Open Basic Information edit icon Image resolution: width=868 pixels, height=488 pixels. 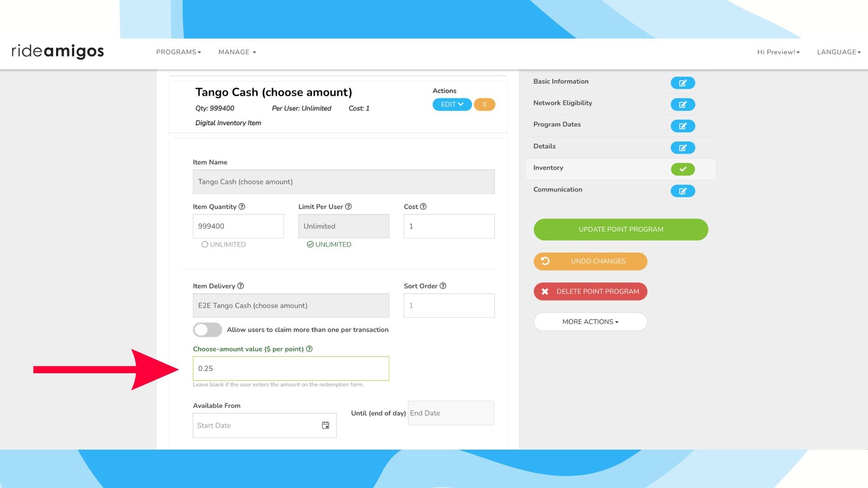683,83
